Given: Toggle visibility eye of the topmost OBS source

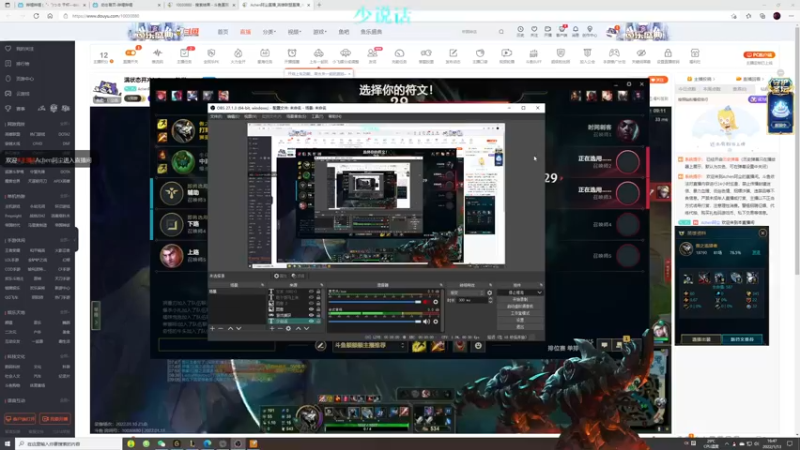Looking at the screenshot, I should pos(311,291).
